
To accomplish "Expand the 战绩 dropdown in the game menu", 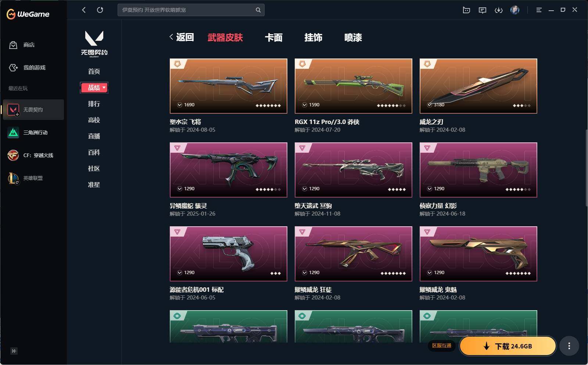I will [94, 88].
